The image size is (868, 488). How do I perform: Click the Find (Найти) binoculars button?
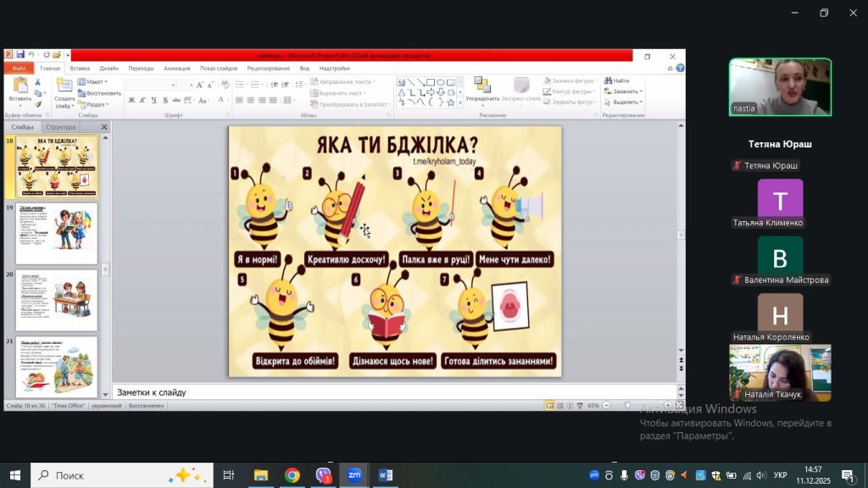click(x=617, y=81)
